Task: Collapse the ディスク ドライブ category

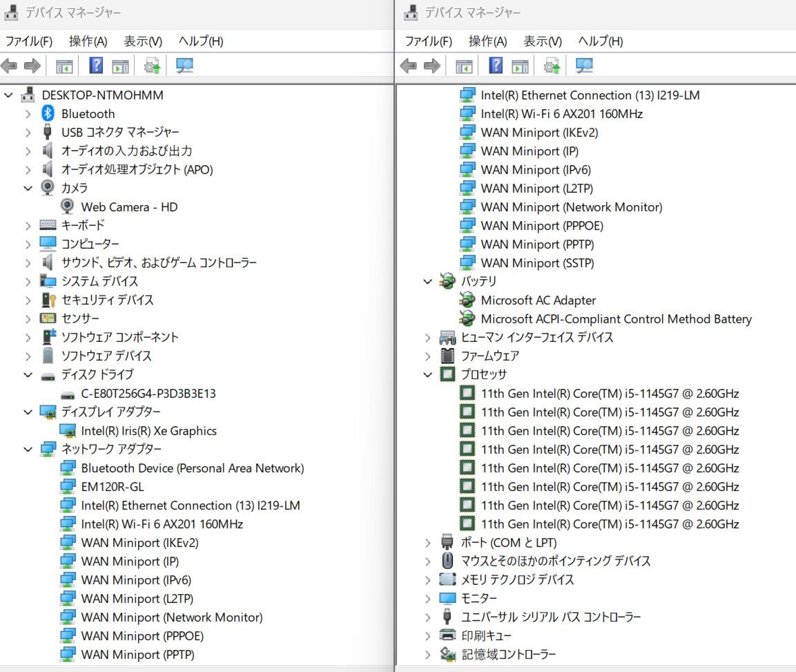Action: click(28, 375)
